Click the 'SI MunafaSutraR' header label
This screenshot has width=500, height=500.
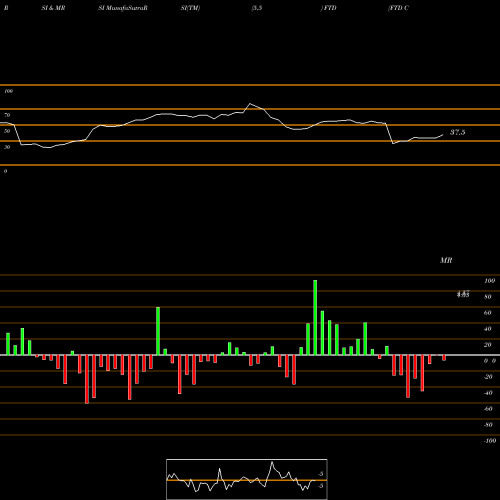pyautogui.click(x=123, y=8)
